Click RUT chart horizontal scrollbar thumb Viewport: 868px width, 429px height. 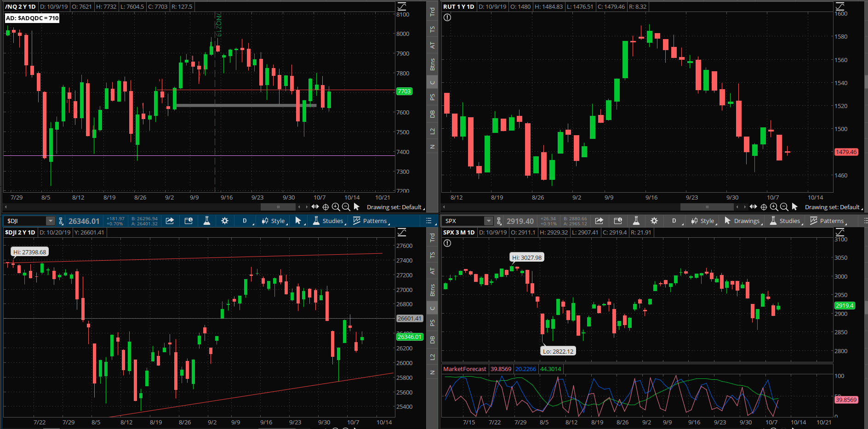click(x=707, y=207)
